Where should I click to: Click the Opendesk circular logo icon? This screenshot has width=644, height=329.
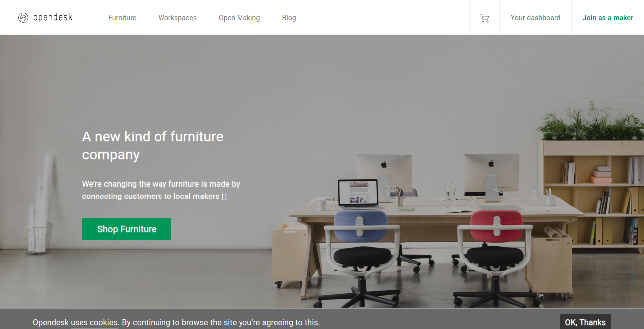tap(23, 18)
